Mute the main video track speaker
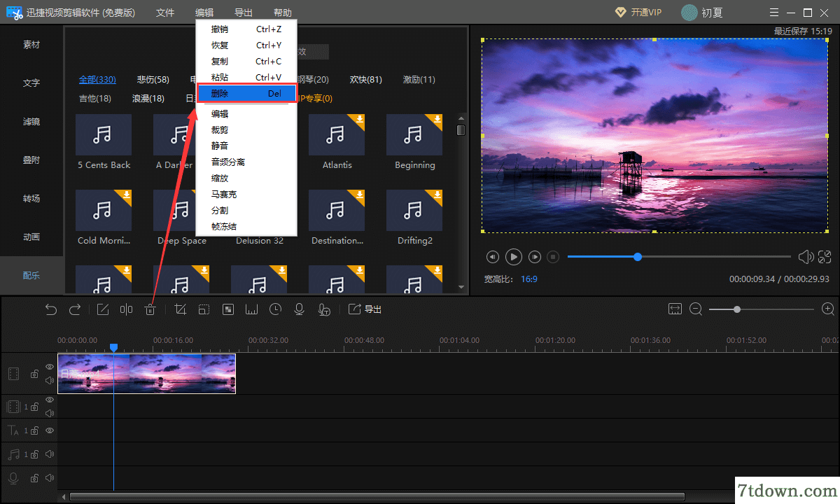Screen dimensions: 840x504 [50, 381]
